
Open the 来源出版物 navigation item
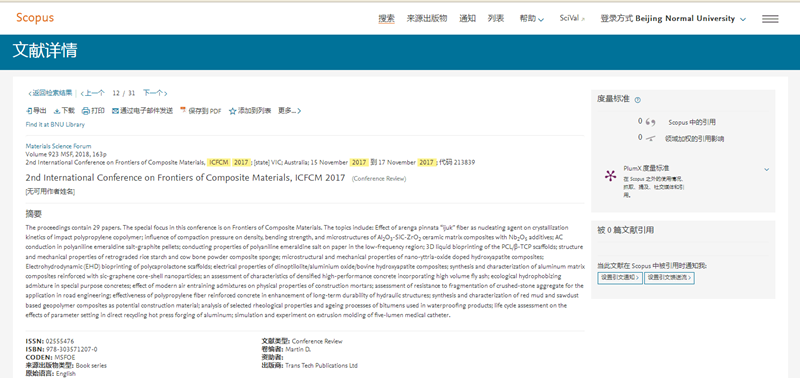coord(427,19)
